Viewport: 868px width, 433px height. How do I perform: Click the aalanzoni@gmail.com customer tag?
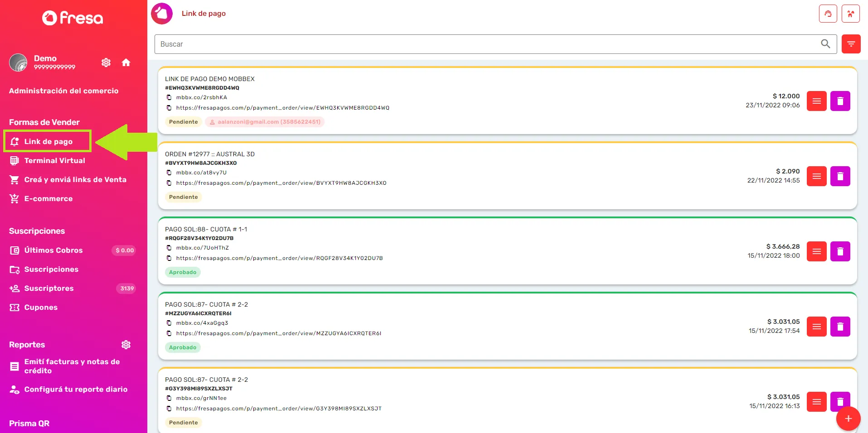[x=265, y=122]
